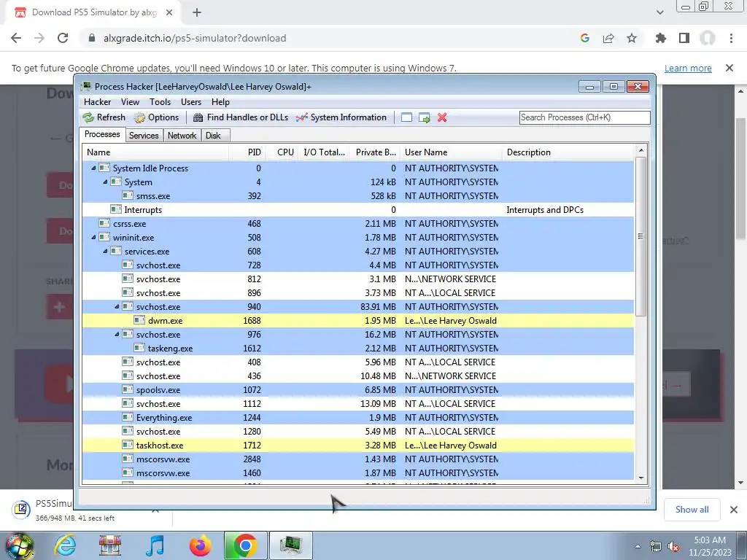The image size is (747, 560).
Task: Open the Chrome three-dot menu
Action: [731, 38]
